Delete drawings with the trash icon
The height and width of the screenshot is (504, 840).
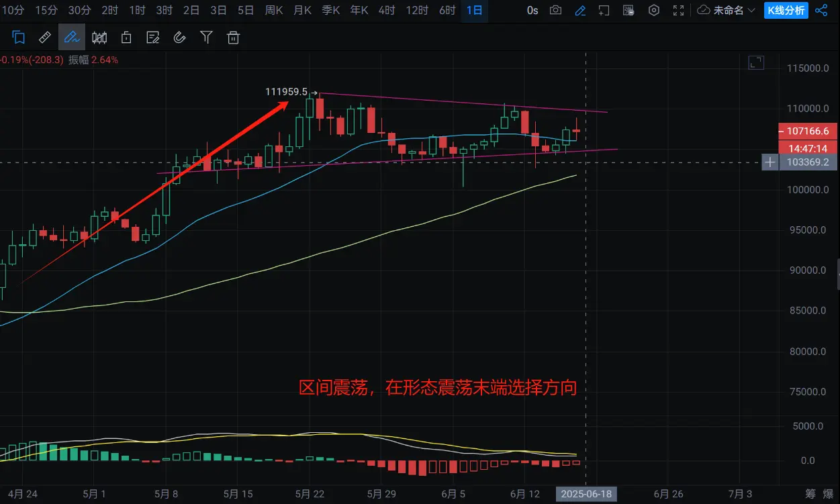[233, 38]
